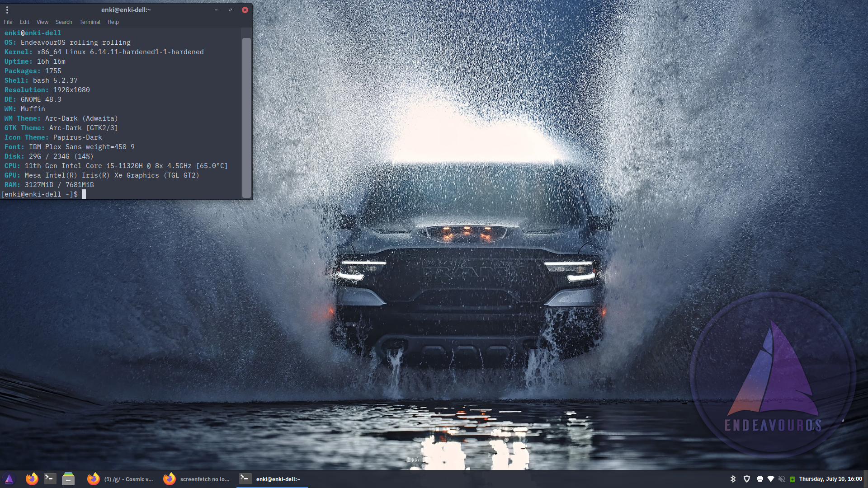This screenshot has height=488, width=868.
Task: Minimize the terminal window
Action: point(216,9)
